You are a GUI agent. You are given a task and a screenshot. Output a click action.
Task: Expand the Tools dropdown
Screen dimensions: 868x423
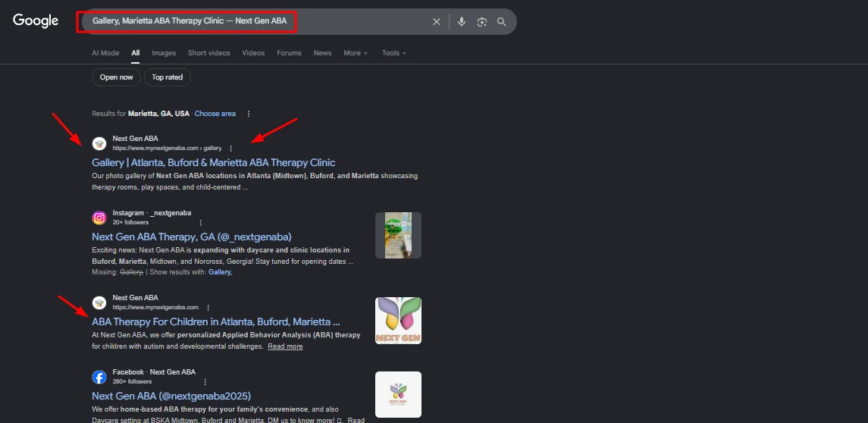(x=393, y=53)
